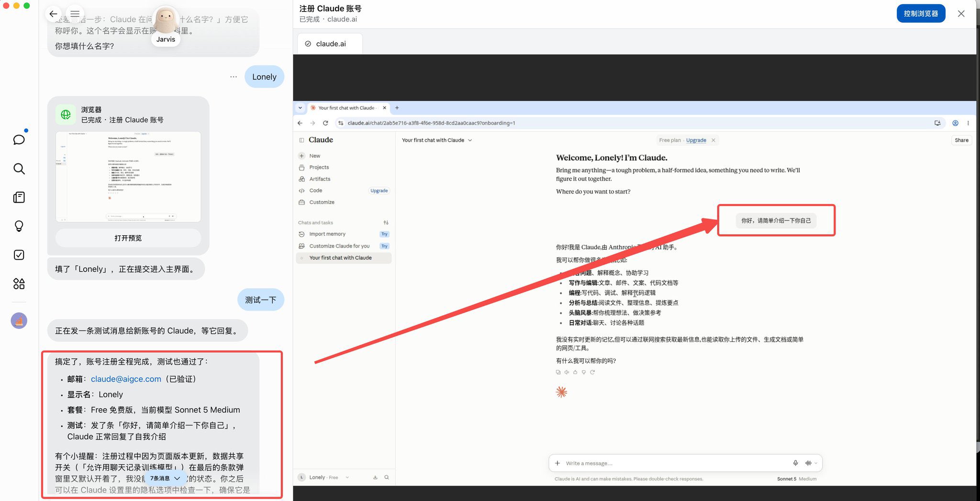Click the Share button

point(961,140)
